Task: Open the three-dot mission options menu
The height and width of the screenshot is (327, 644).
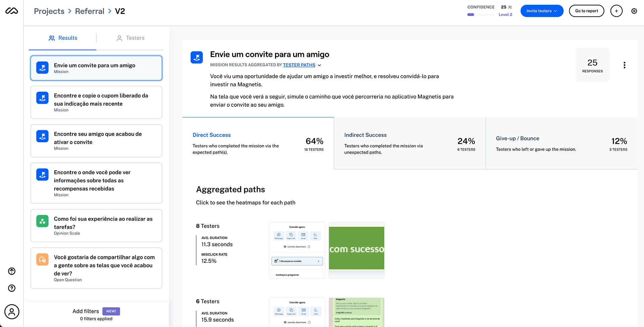Action: click(x=624, y=65)
